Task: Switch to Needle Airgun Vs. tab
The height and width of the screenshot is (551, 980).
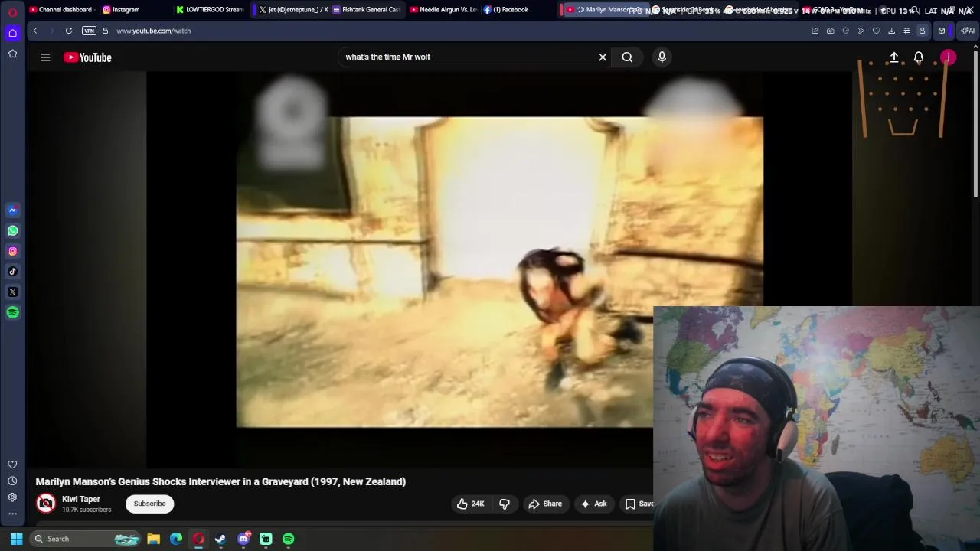Action: tap(443, 9)
